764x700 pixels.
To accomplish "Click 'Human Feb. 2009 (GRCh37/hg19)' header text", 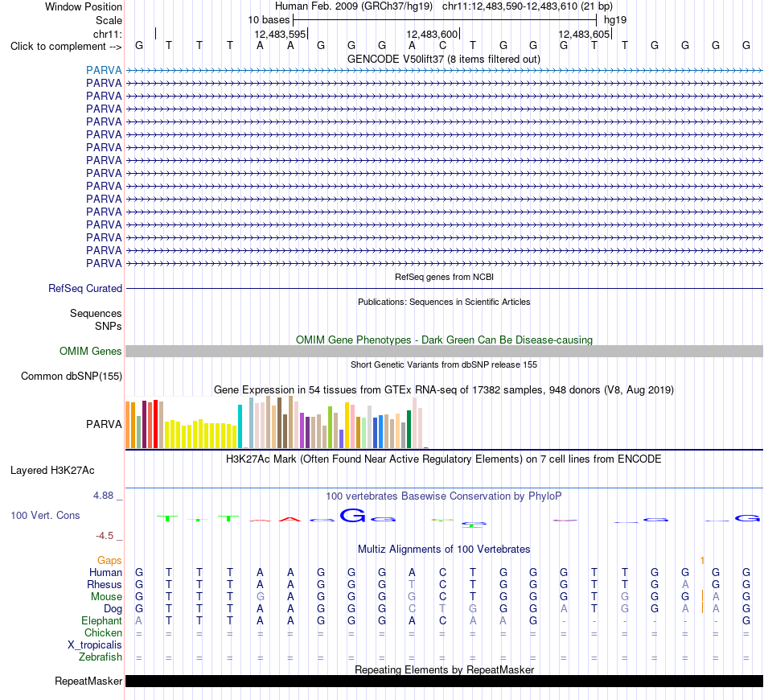I will (x=354, y=6).
